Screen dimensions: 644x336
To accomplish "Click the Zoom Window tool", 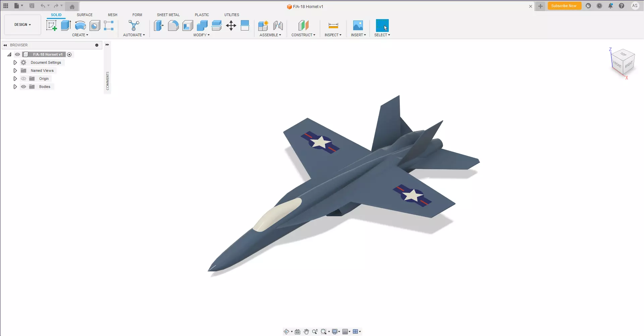I will (324, 332).
